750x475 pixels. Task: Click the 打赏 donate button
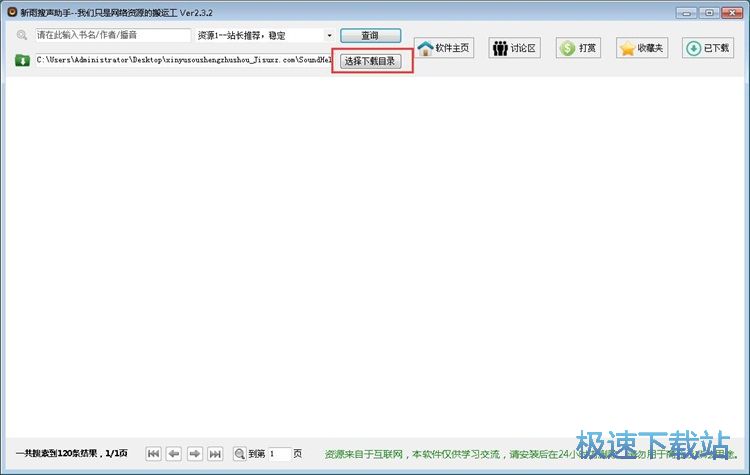coord(578,48)
